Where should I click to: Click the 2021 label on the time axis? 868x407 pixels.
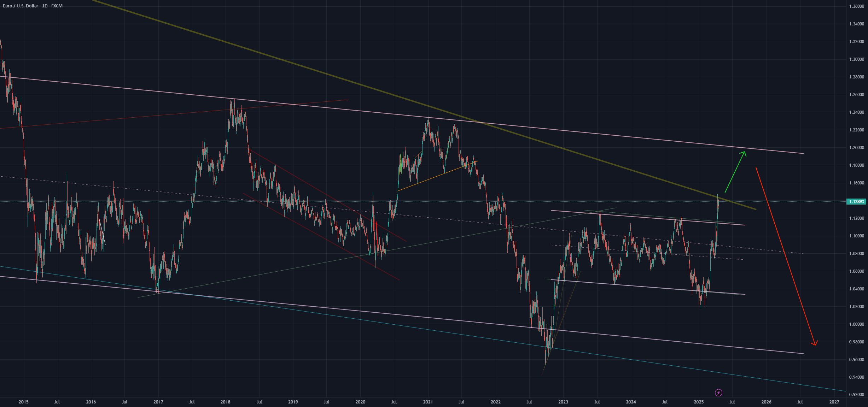(428, 402)
